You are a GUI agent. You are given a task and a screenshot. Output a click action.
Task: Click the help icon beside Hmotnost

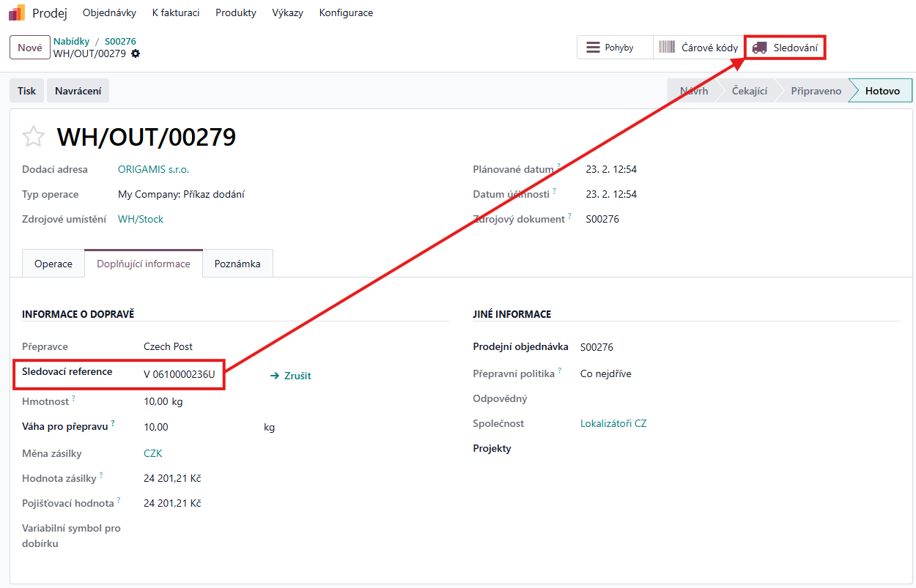pos(73,398)
